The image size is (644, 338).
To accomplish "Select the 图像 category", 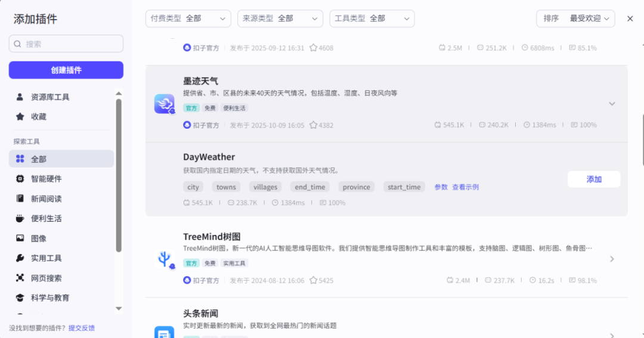I will pos(61,238).
